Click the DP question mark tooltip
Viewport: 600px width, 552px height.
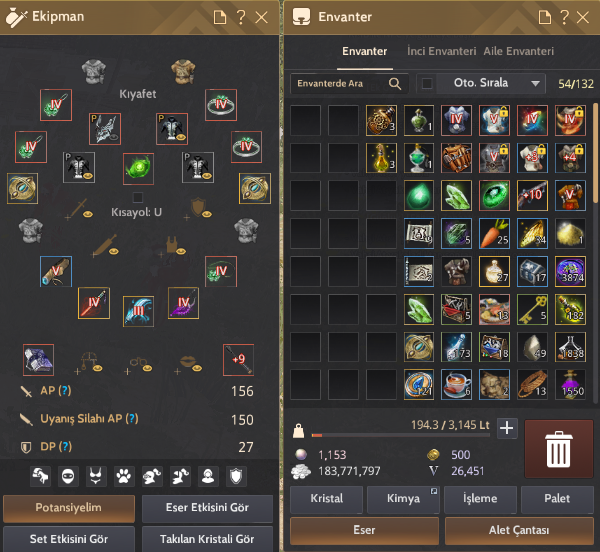tap(65, 446)
